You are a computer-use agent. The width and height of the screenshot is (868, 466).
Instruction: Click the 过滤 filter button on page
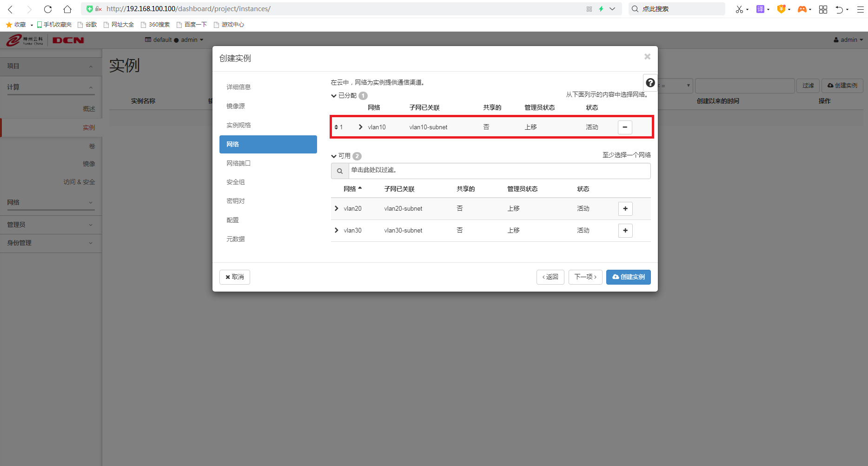tap(808, 86)
